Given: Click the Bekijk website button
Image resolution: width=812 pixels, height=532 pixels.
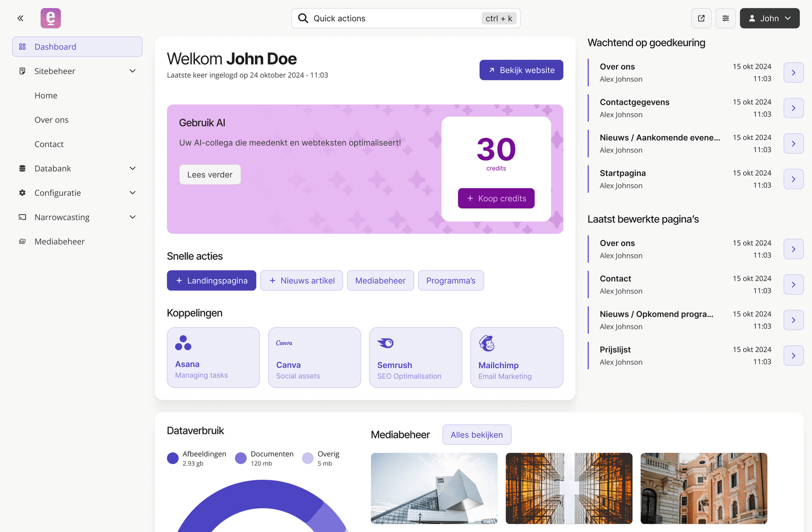Looking at the screenshot, I should (521, 70).
